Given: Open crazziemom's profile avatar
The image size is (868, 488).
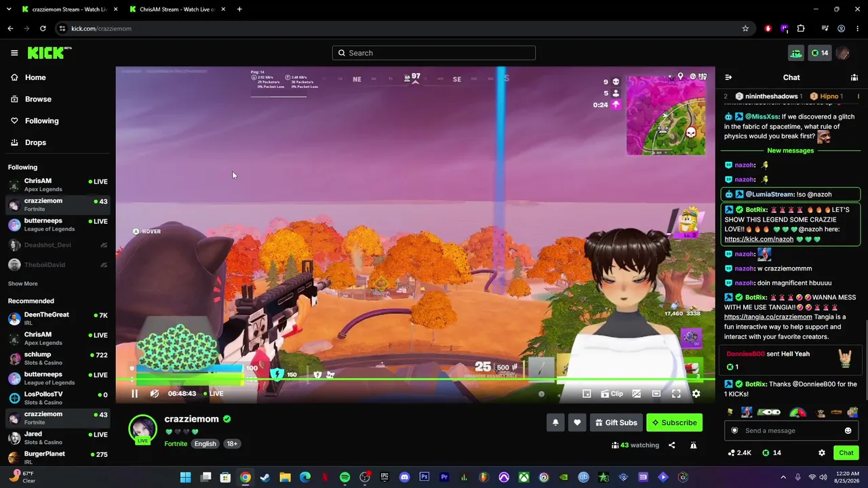Looking at the screenshot, I should click(143, 429).
